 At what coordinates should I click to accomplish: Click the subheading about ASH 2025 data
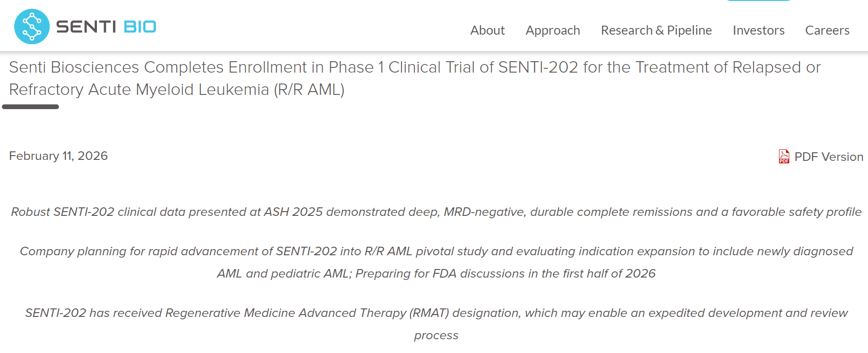(436, 212)
